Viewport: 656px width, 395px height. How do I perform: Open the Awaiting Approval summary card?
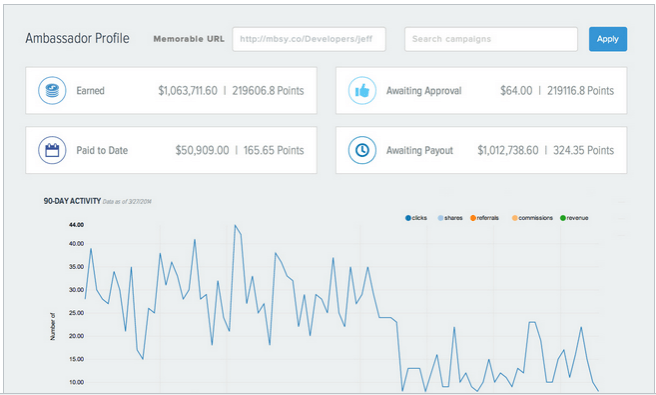481,90
